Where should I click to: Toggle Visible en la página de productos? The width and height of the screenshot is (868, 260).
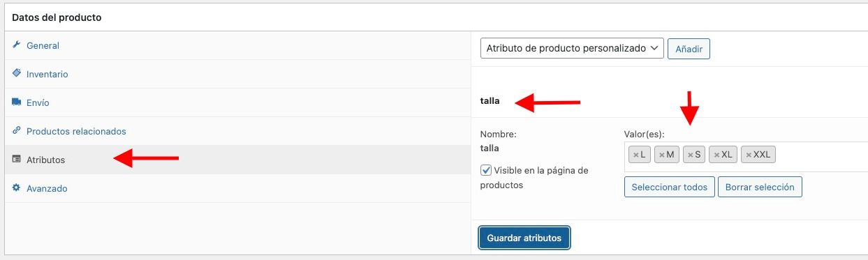tap(486, 169)
